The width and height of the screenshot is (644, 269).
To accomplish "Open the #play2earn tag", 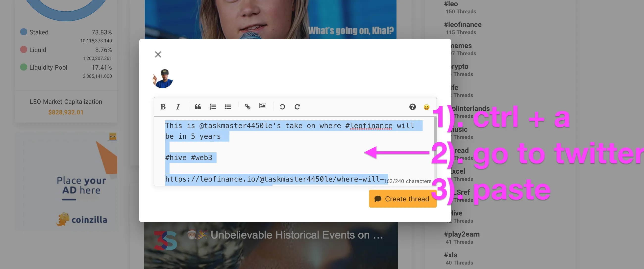I will pos(462,234).
